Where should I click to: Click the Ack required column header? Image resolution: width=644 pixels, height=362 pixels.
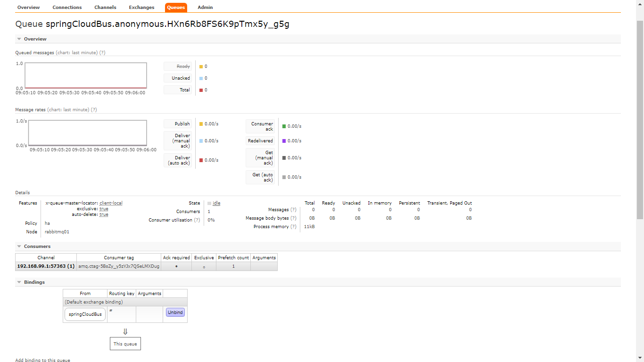pyautogui.click(x=176, y=258)
